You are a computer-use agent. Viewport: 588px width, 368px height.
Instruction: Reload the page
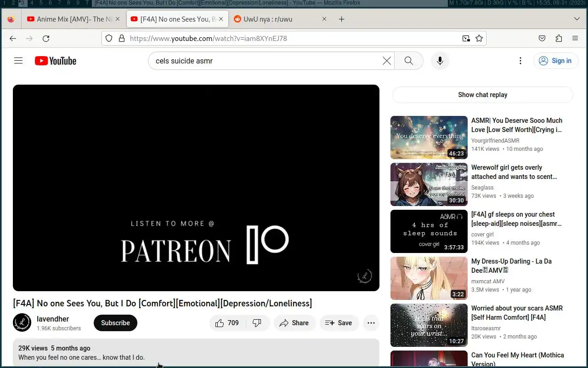point(46,39)
